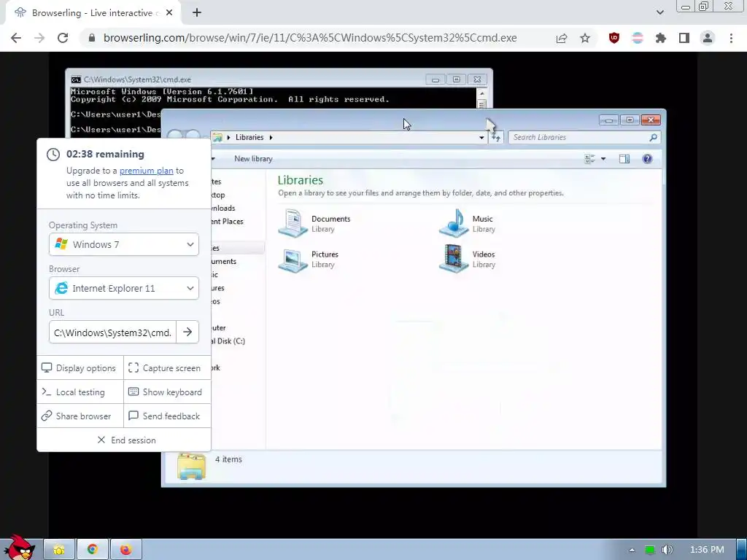Viewport: 747px width, 560px height.
Task: Toggle the preview pane icon
Action: pyautogui.click(x=624, y=159)
